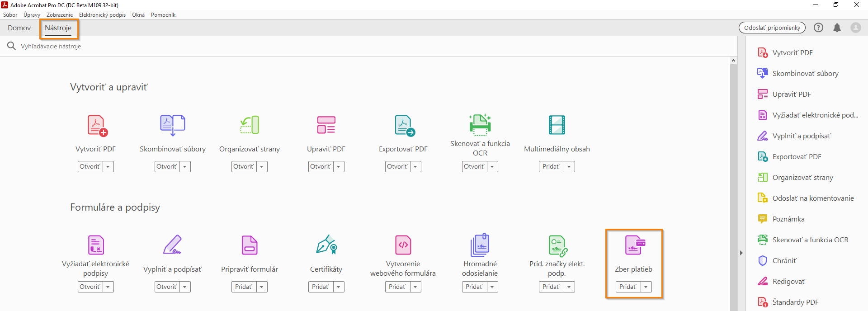Switch to the Nástroje tab
Screen dimensions: 868x311
[58, 28]
